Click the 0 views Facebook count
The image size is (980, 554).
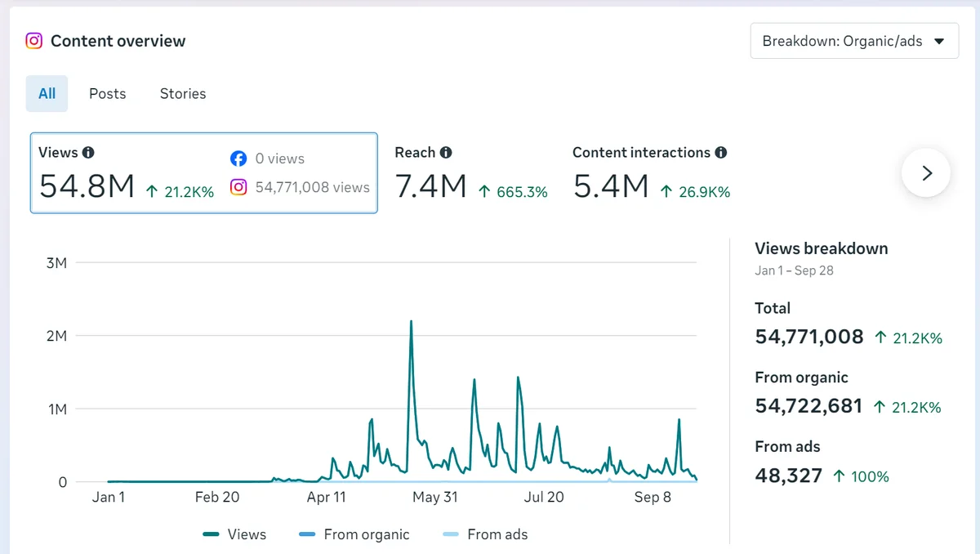coord(279,159)
